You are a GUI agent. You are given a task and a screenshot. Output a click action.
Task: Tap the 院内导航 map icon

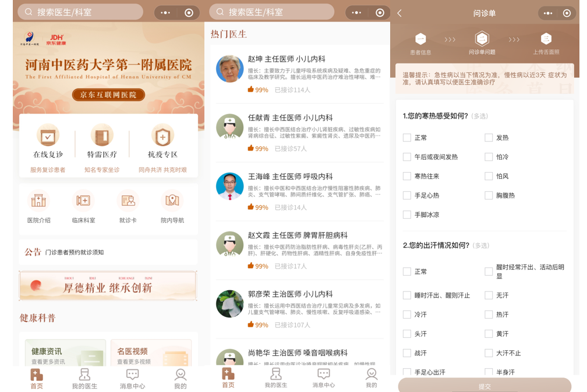(x=172, y=201)
